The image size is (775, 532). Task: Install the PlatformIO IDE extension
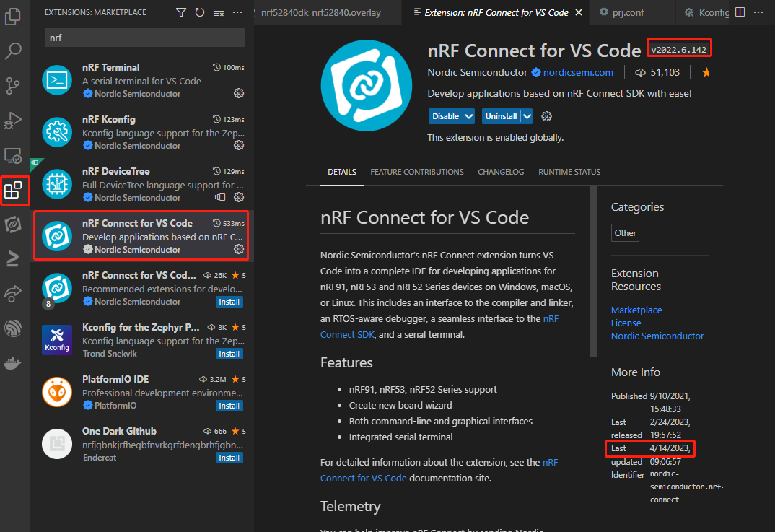(229, 405)
